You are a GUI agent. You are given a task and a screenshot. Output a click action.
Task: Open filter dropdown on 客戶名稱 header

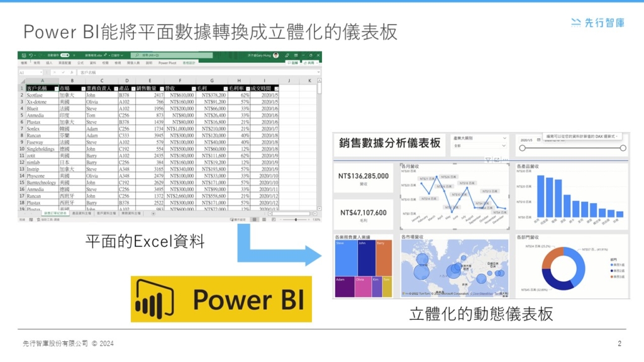[56, 89]
